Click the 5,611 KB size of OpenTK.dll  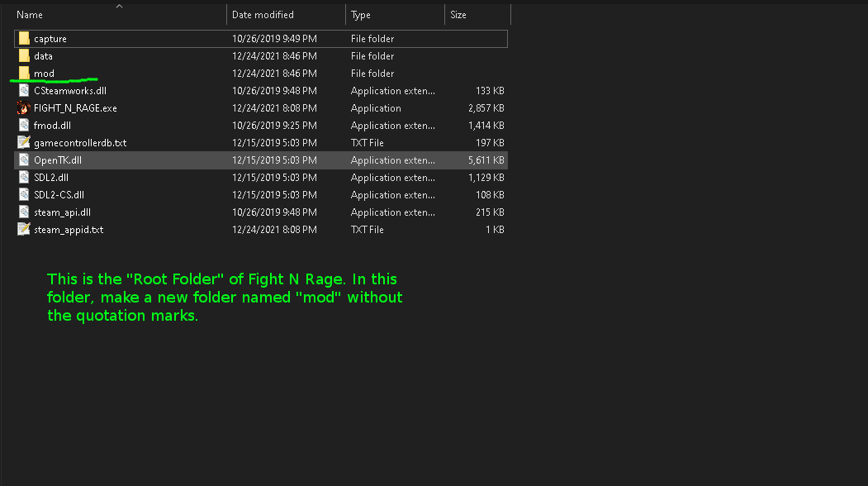pos(486,160)
